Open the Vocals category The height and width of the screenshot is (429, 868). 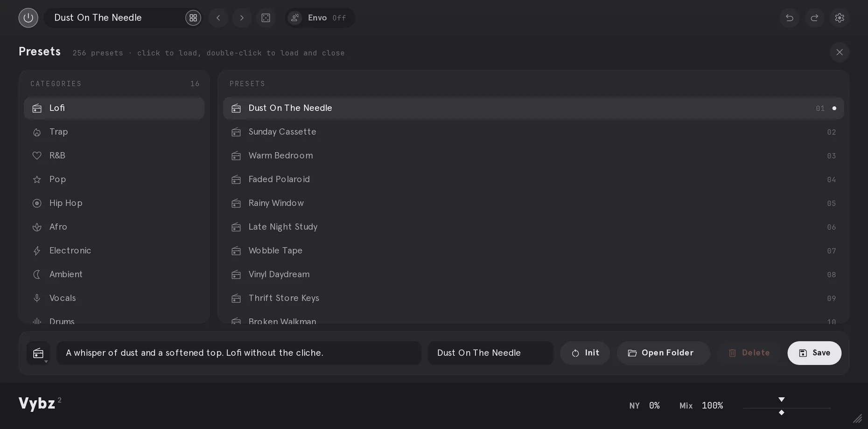click(114, 298)
